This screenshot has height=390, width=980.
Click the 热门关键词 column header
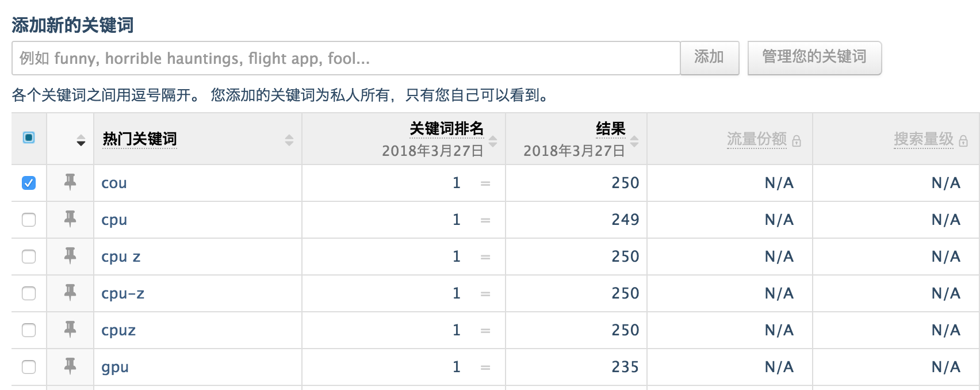139,138
